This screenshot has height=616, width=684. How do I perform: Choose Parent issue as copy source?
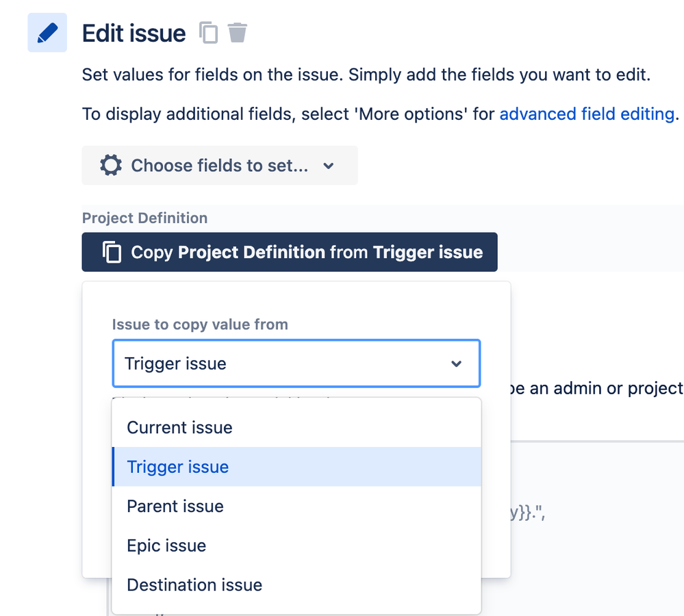174,506
